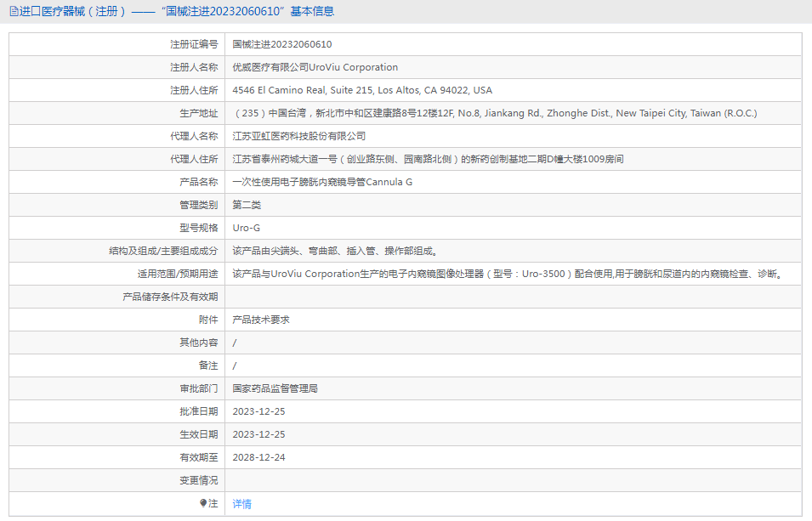This screenshot has width=812, height=521.
Task: Click the bullet icon beside 注 label
Action: (203, 503)
